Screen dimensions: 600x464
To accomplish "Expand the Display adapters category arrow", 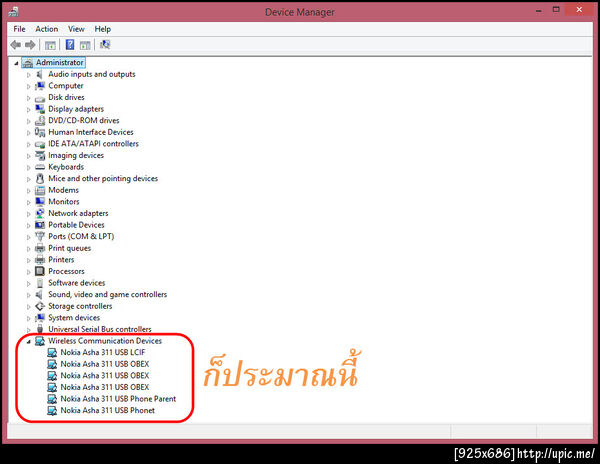I will coord(28,110).
